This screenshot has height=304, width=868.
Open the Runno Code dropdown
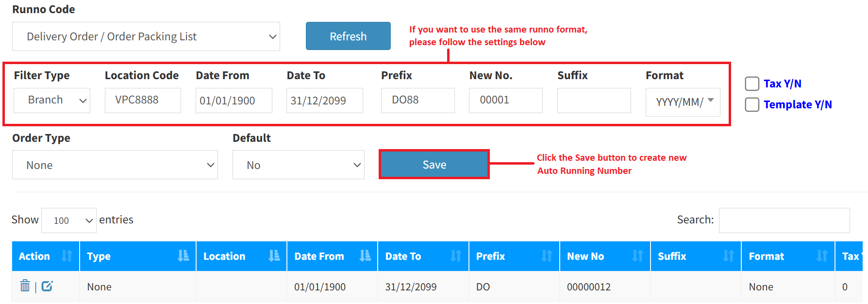point(146,36)
